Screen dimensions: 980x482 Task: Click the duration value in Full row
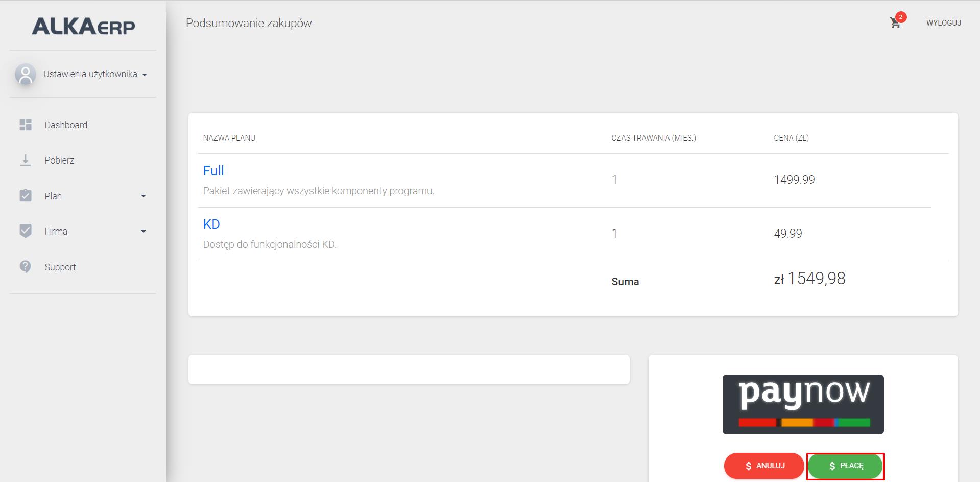point(614,180)
